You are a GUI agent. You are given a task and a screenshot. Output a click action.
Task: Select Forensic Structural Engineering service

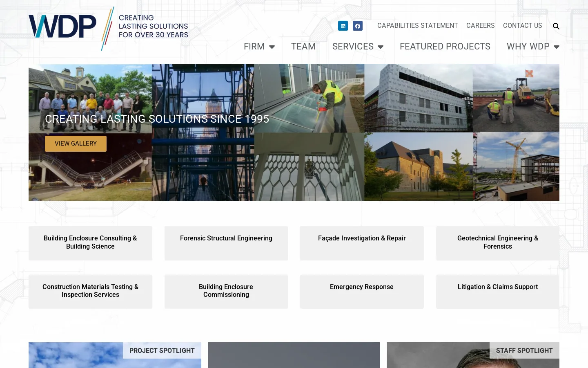coord(226,243)
